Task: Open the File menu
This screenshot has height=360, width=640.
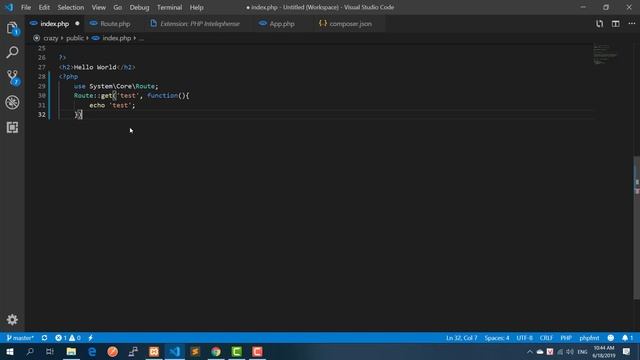Action: pos(26,7)
